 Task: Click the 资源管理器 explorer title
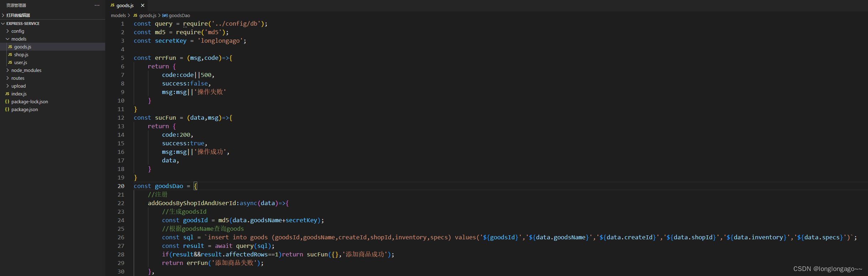16,5
